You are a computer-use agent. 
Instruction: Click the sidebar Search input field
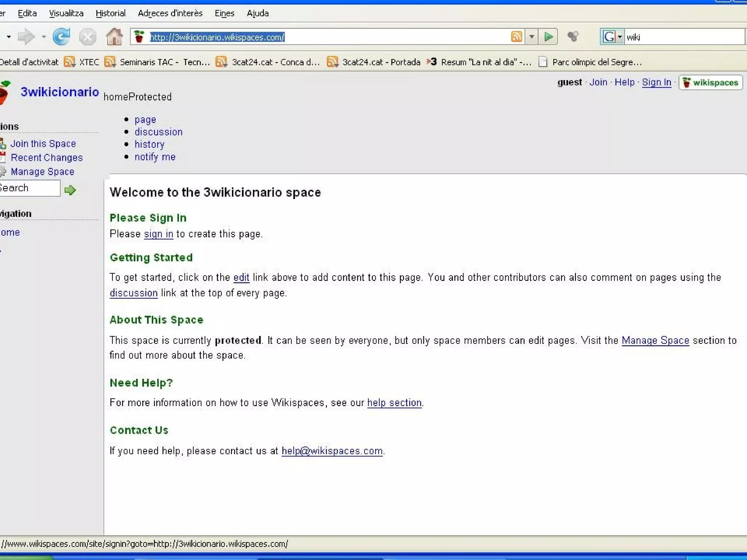(x=29, y=188)
